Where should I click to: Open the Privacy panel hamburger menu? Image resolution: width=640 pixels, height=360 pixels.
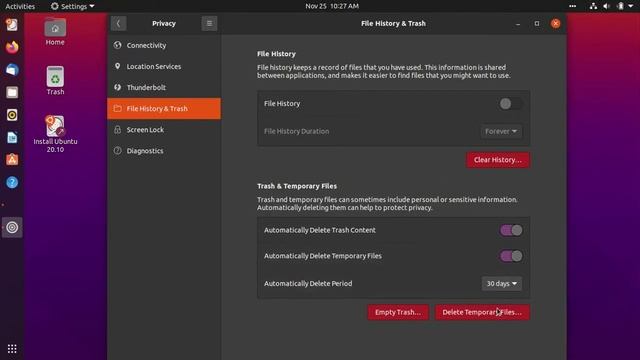pos(209,23)
